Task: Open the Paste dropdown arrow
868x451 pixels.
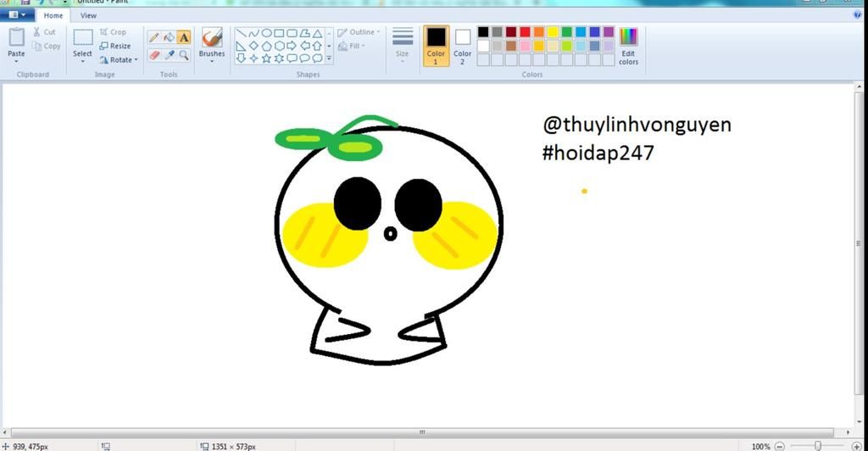Action: pos(16,61)
